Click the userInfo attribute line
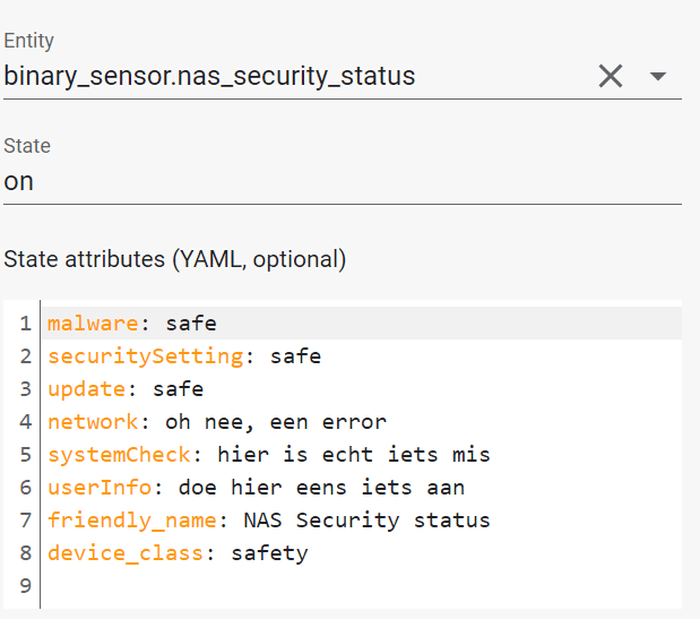 pyautogui.click(x=362, y=487)
